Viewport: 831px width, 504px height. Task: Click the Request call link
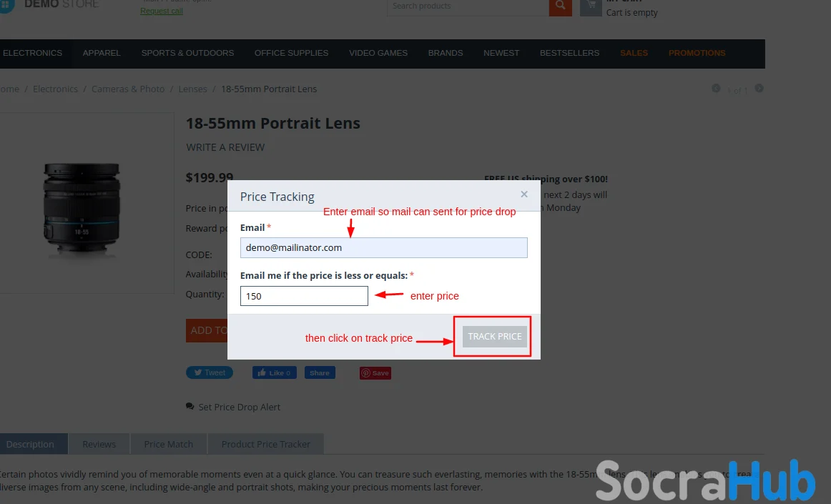(x=162, y=11)
